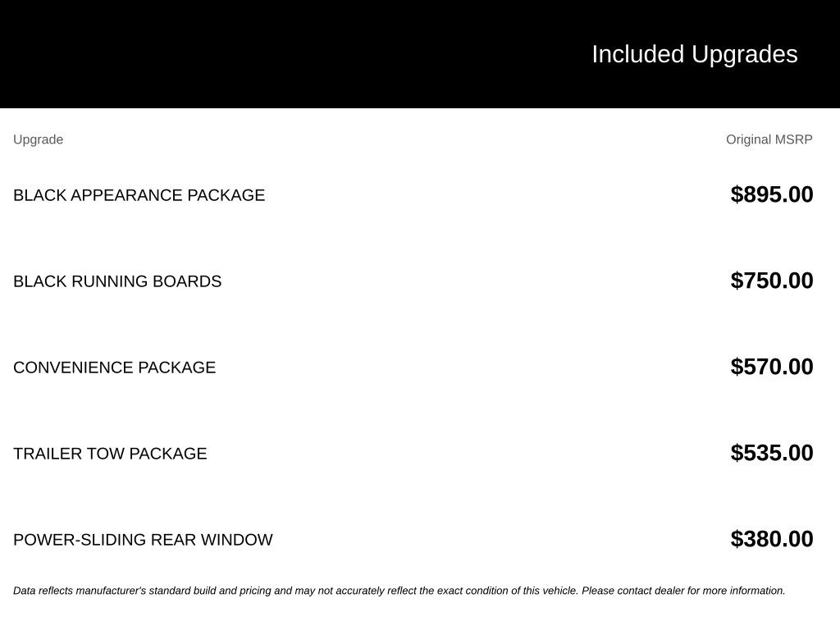Viewport: 840px width, 630px height.
Task: Select the Upgrade column header
Action: [38, 139]
